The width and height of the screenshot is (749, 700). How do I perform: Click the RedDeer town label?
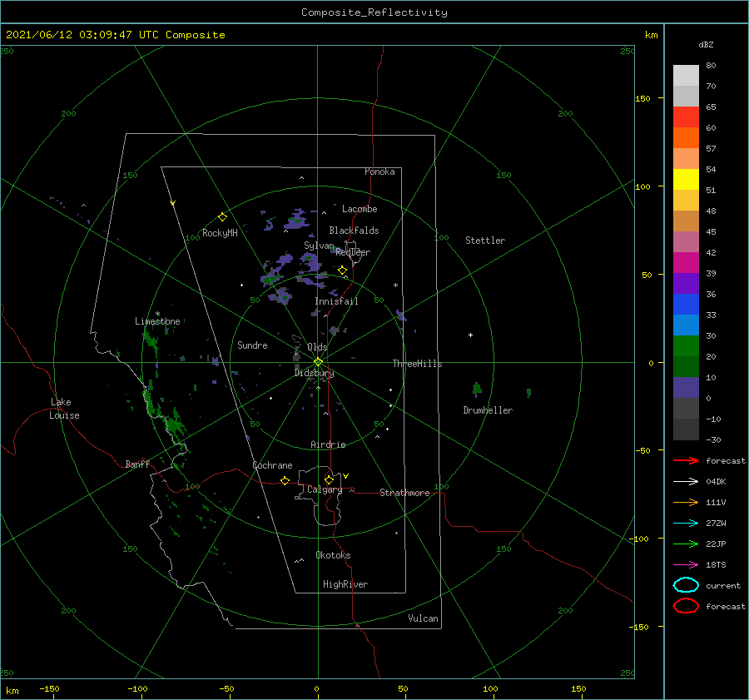point(353,252)
